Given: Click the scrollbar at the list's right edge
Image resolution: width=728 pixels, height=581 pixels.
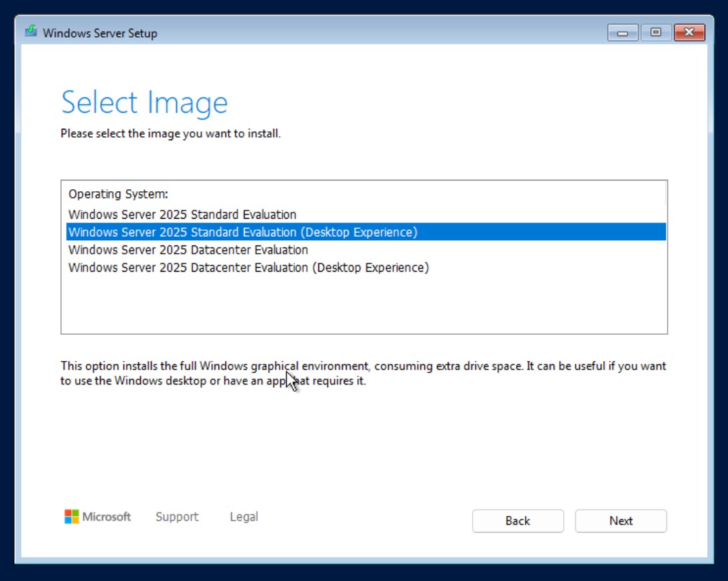Looking at the screenshot, I should 666,195.
